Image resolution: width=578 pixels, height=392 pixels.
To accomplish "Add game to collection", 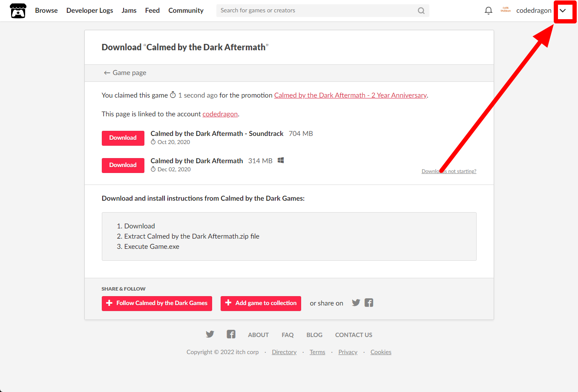I will point(261,303).
